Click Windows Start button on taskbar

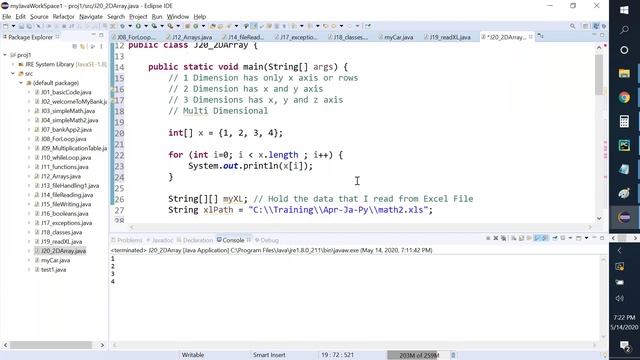click(624, 10)
